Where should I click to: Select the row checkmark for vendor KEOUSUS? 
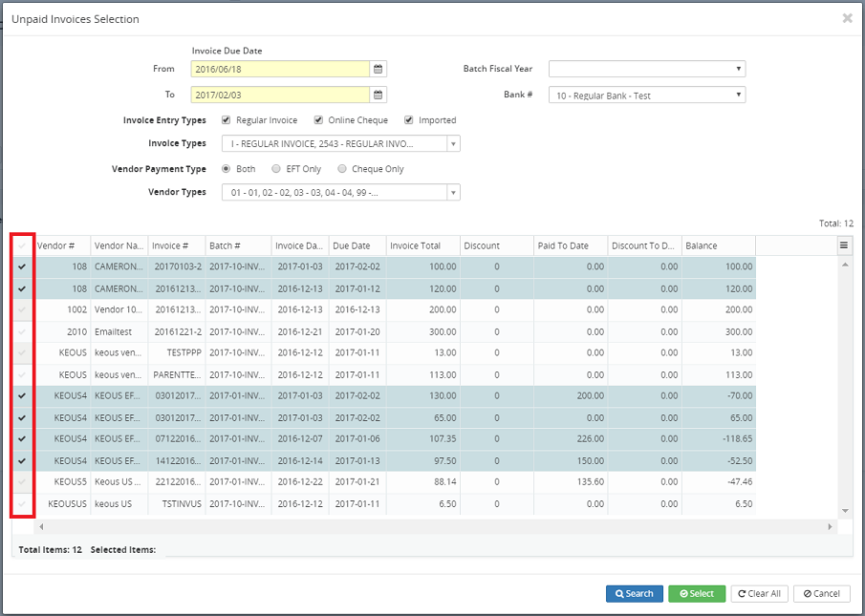(21, 503)
